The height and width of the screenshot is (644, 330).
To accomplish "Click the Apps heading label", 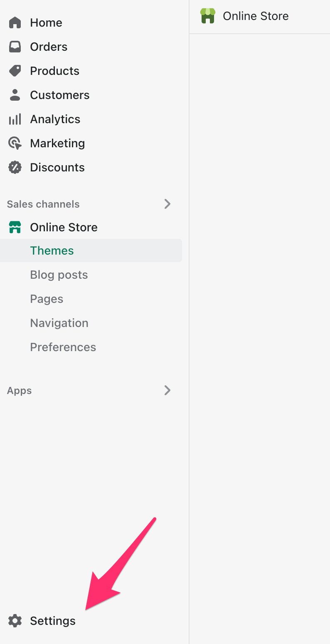I will 19,390.
